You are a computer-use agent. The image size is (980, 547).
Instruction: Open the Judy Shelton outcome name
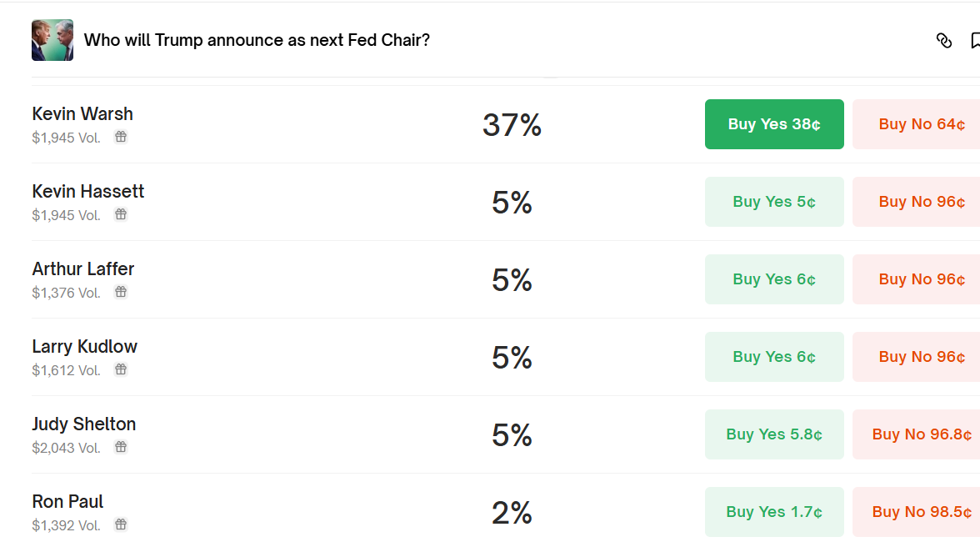tap(84, 424)
